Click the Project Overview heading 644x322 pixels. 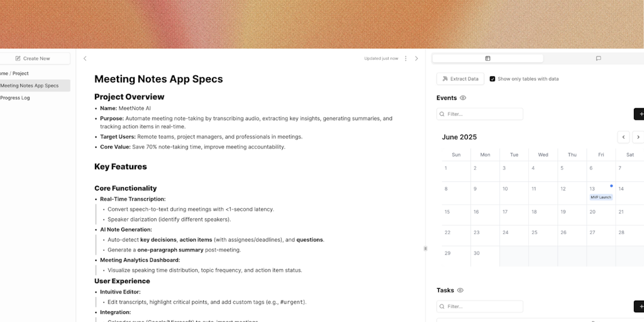click(130, 97)
